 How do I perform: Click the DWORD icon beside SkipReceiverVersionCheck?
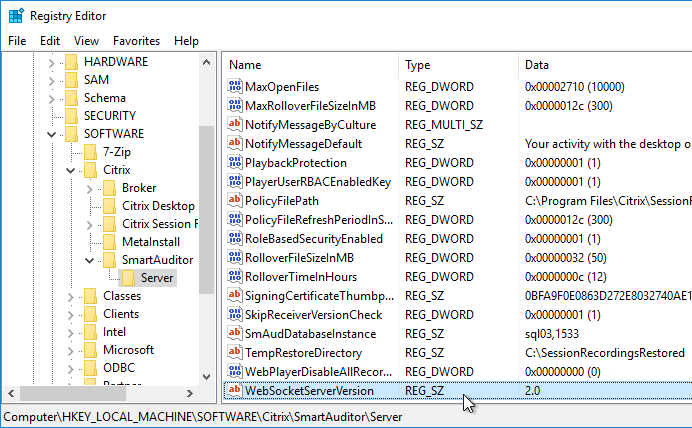click(235, 314)
